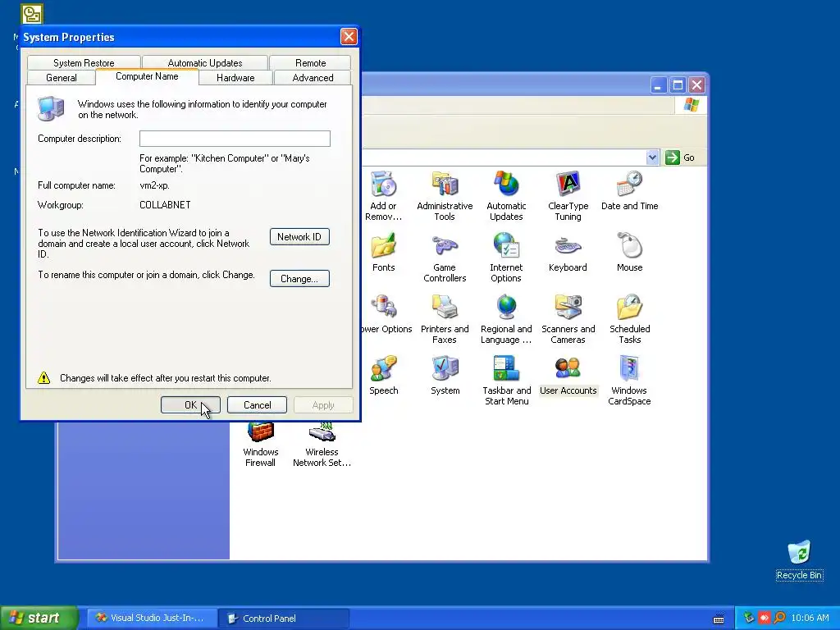Select the Computer Name tab

click(147, 76)
